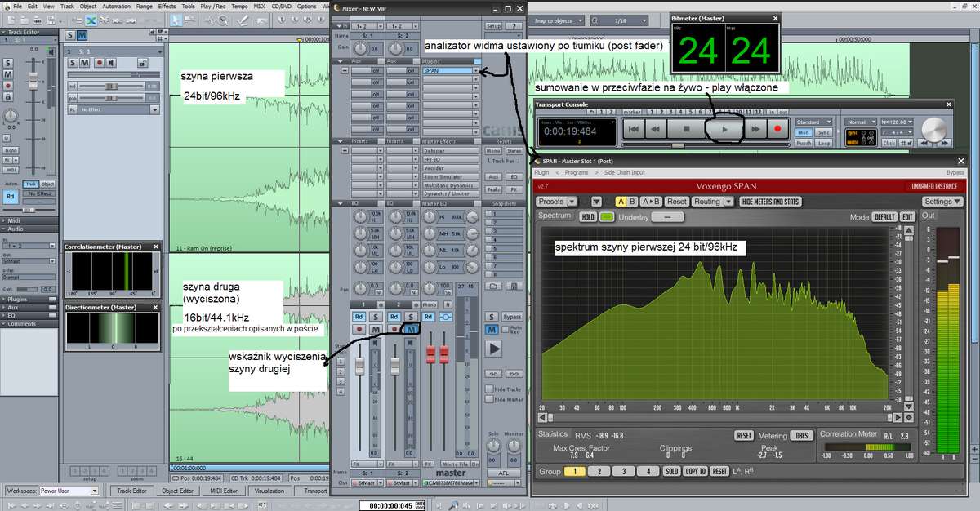980x511 pixels.
Task: Select A state in SPAN
Action: pyautogui.click(x=621, y=201)
